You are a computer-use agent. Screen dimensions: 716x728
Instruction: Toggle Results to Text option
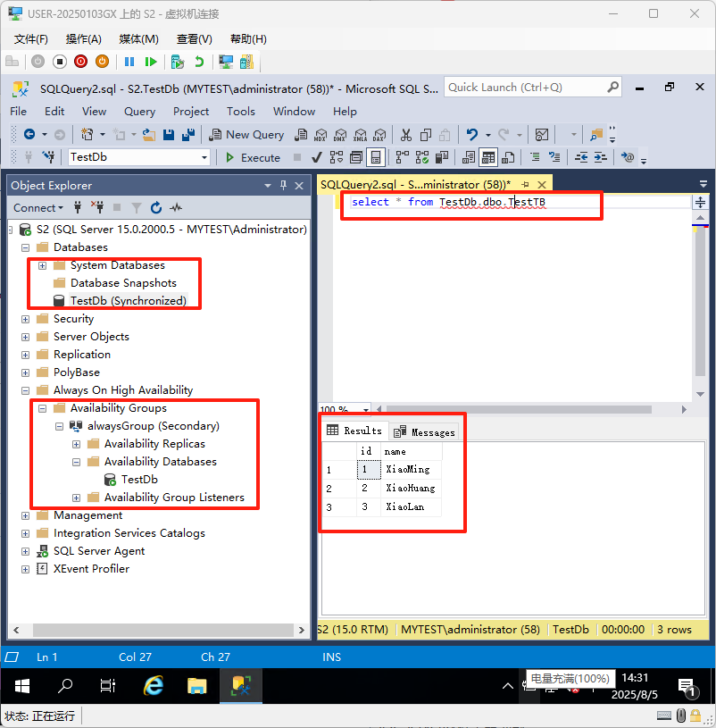pyautogui.click(x=468, y=158)
